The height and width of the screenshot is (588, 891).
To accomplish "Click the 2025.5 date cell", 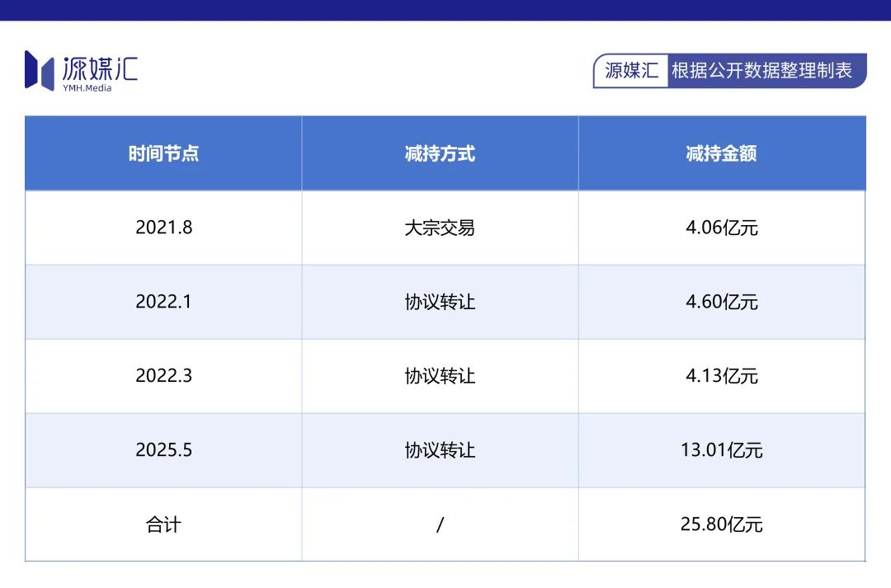I will (163, 450).
